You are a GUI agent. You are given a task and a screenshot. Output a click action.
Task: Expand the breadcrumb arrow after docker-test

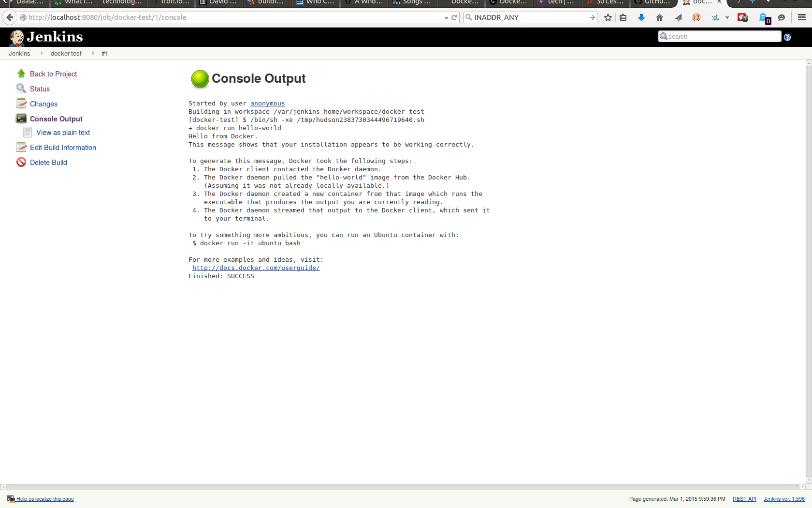[93, 53]
